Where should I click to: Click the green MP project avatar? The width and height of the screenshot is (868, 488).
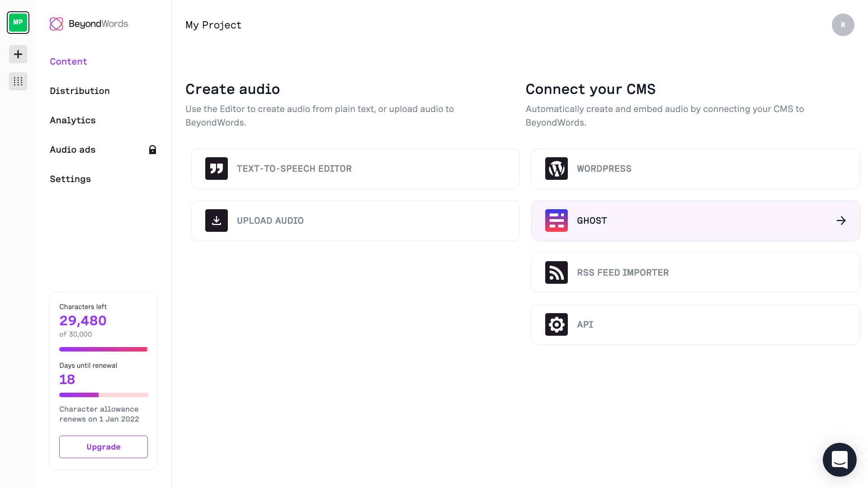(x=18, y=23)
